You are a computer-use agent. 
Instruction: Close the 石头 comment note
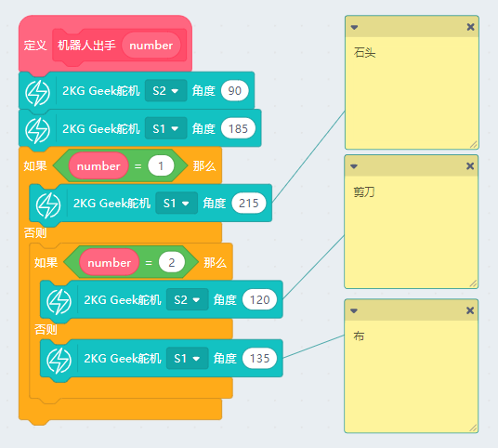(x=470, y=27)
